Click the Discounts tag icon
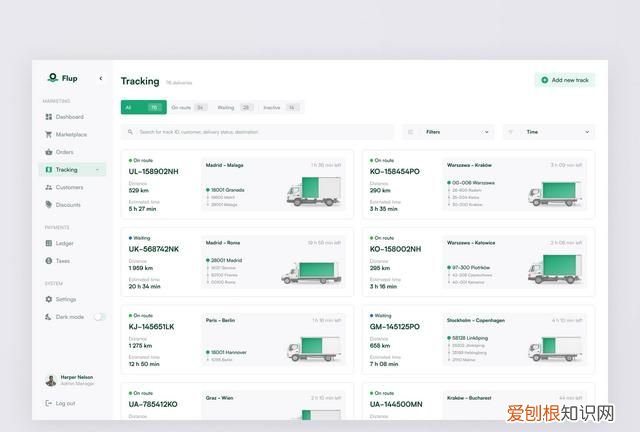The image size is (640, 432). pyautogui.click(x=49, y=204)
